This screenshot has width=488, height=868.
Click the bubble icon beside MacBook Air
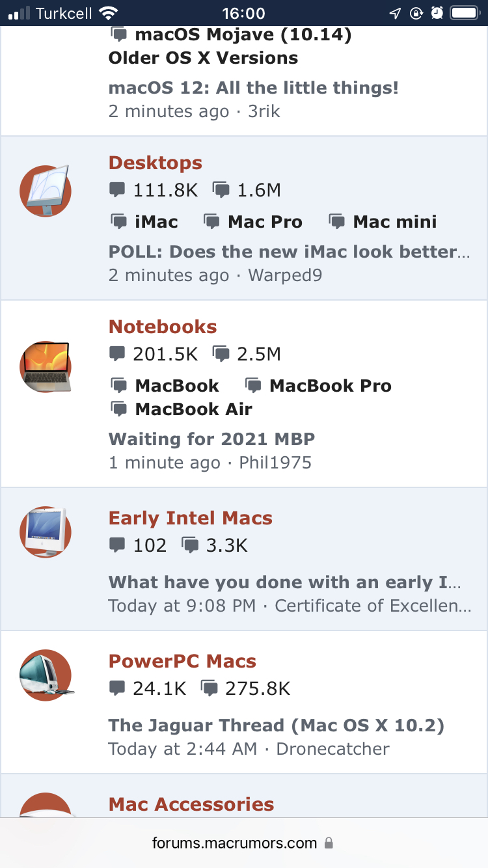(x=118, y=409)
